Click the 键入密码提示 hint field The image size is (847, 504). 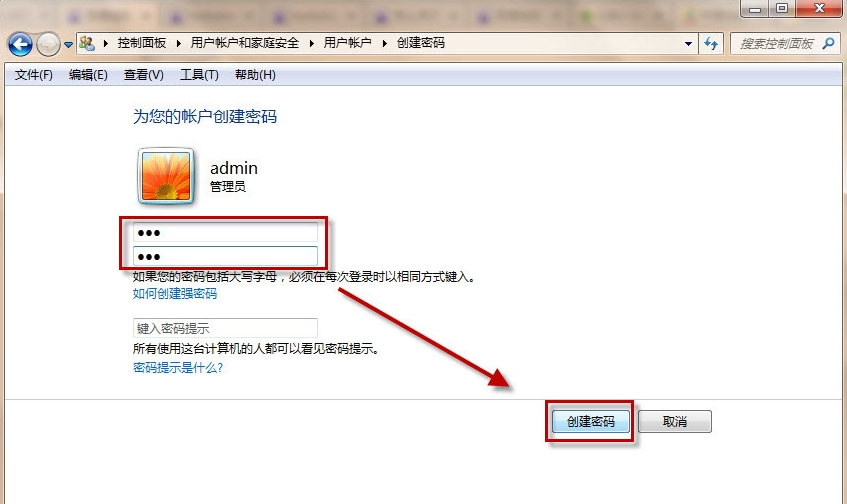coord(225,328)
